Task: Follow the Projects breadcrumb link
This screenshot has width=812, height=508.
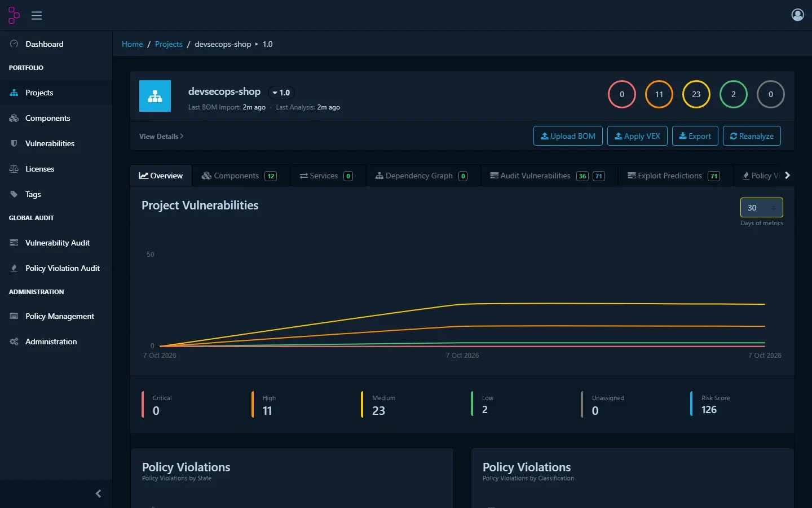Action: [169, 44]
